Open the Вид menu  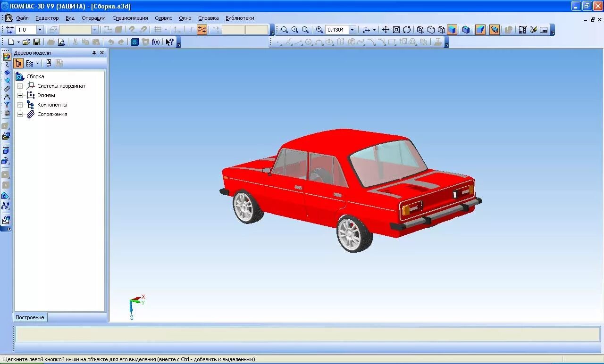(x=70, y=18)
